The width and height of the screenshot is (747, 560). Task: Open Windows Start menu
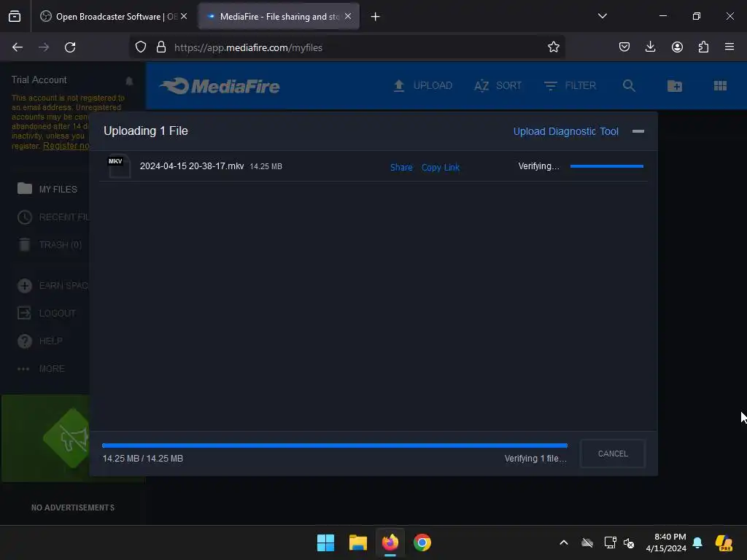pyautogui.click(x=326, y=542)
